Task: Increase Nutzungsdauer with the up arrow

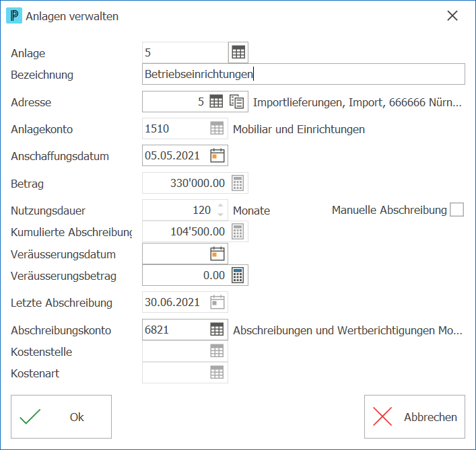Action: (x=221, y=206)
